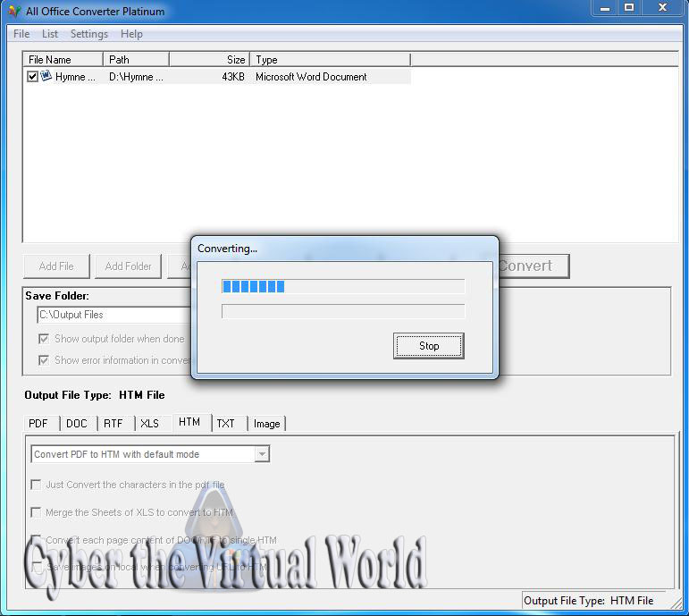Select the HTM output tab

[x=192, y=422]
